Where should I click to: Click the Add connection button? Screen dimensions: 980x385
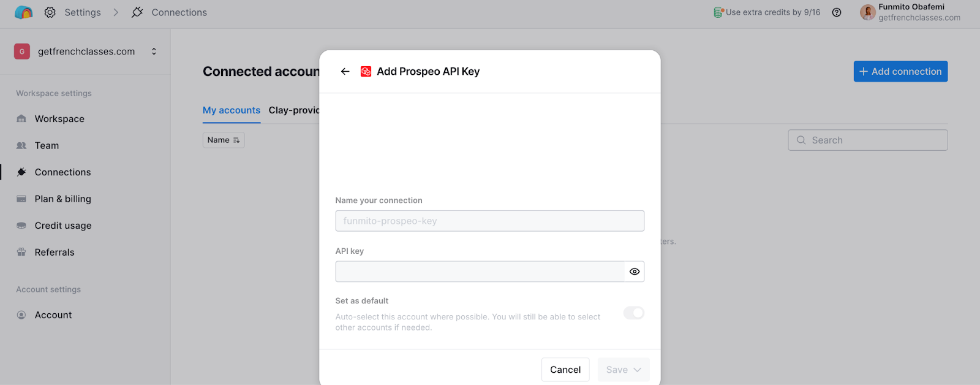click(x=900, y=72)
